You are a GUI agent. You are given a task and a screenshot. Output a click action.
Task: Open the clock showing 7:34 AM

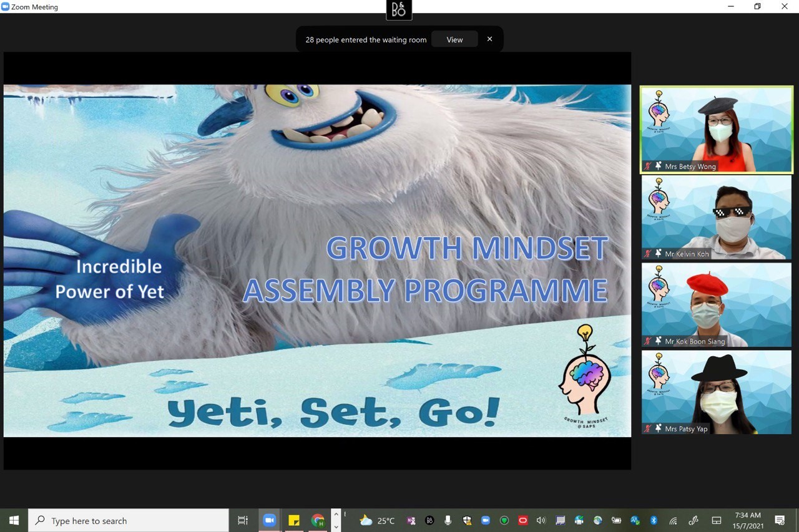tap(747, 520)
